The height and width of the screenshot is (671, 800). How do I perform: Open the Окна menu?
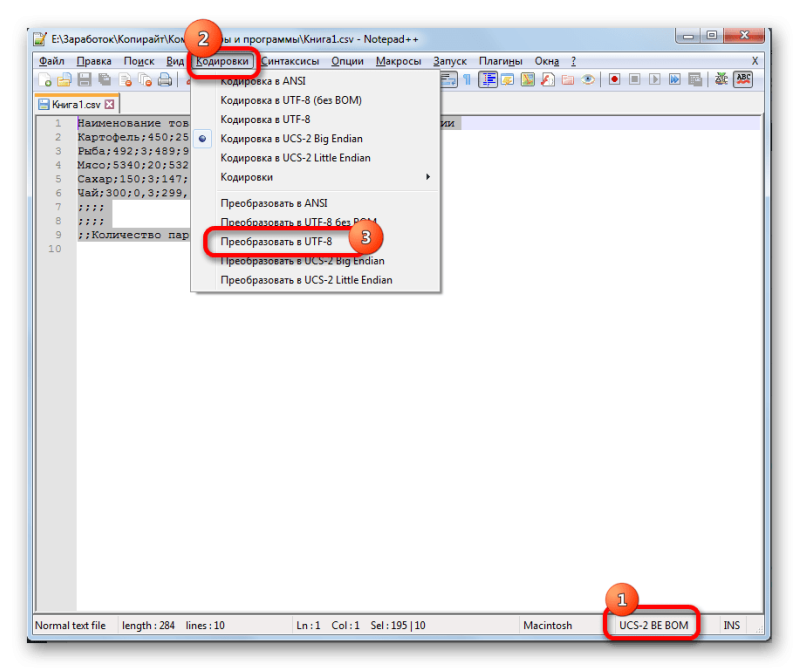[547, 61]
